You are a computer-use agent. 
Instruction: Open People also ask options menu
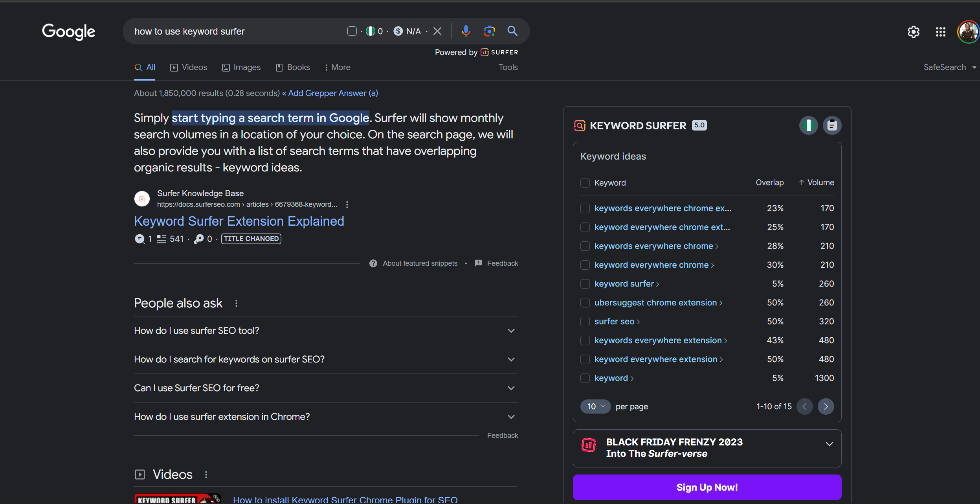(236, 303)
